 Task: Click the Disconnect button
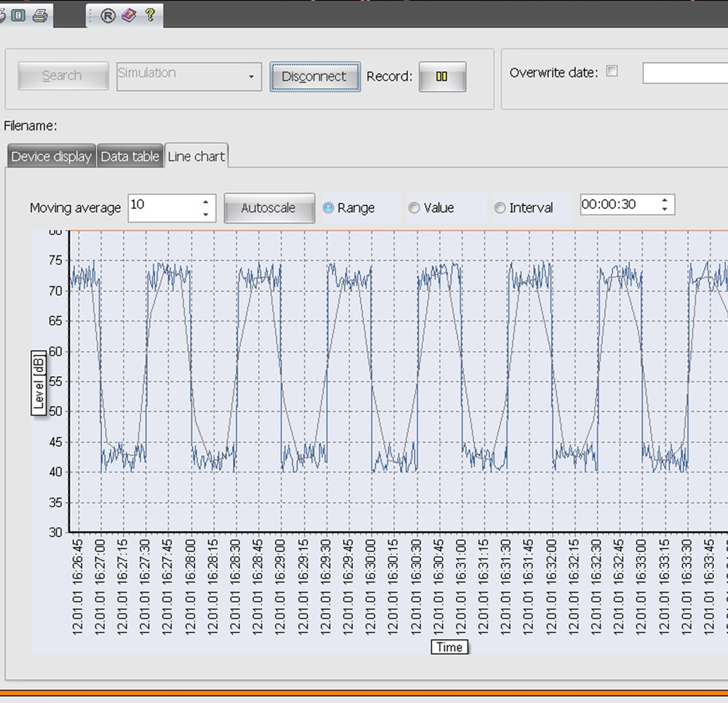314,76
